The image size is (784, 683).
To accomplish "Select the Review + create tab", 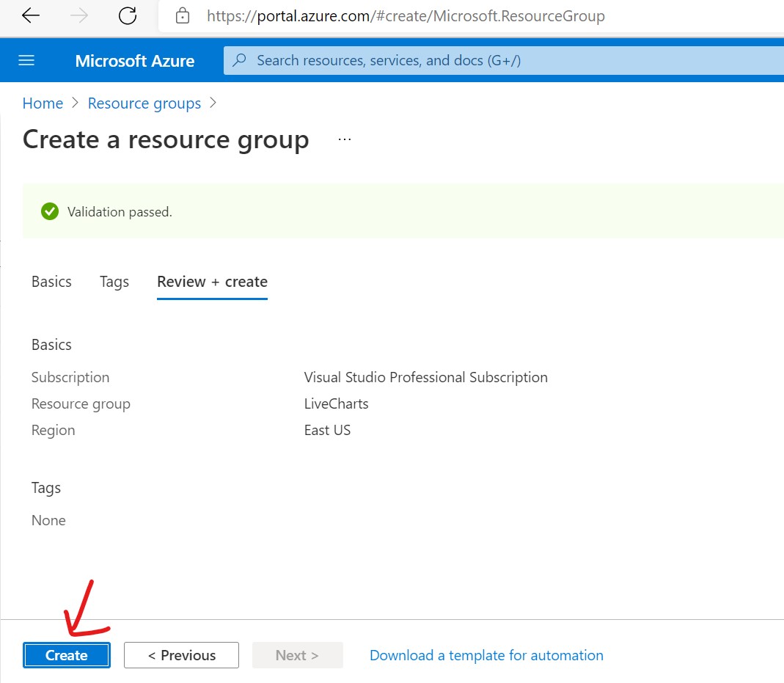I will pyautogui.click(x=212, y=282).
